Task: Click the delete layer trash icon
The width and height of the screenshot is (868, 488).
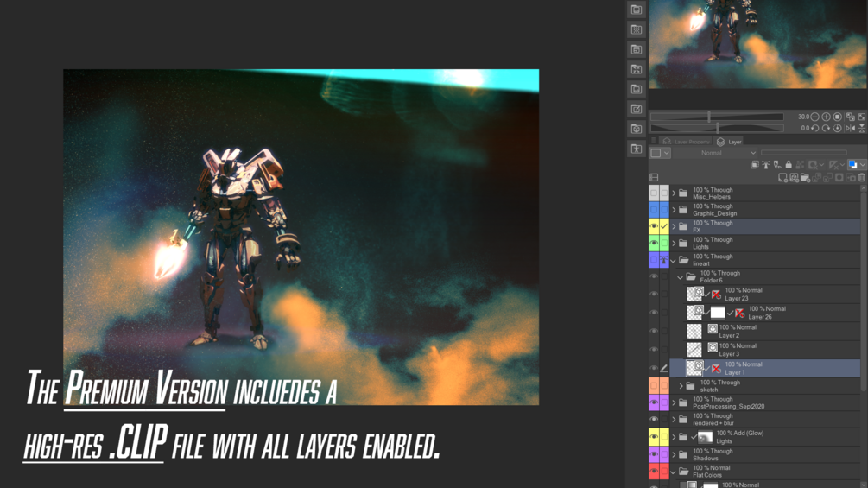Action: coord(862,178)
